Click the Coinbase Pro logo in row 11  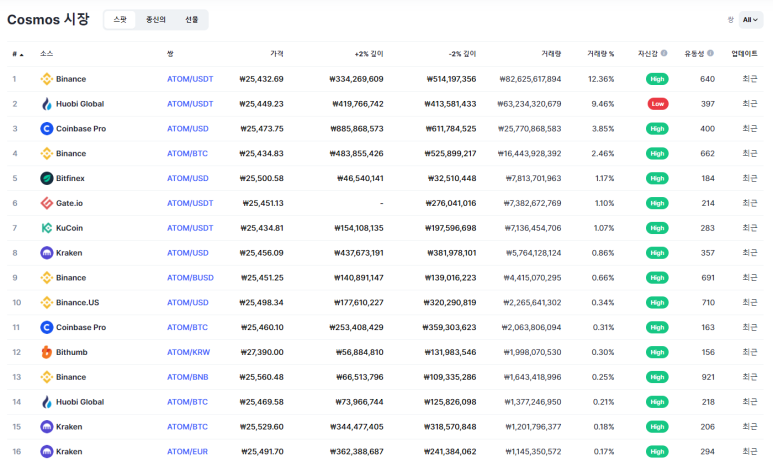coord(46,327)
